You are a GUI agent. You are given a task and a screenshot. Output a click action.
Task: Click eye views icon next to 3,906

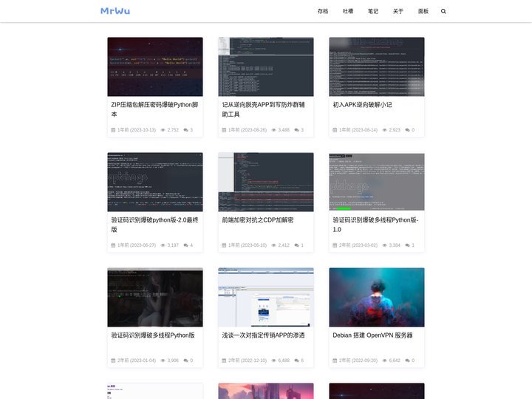(x=163, y=361)
